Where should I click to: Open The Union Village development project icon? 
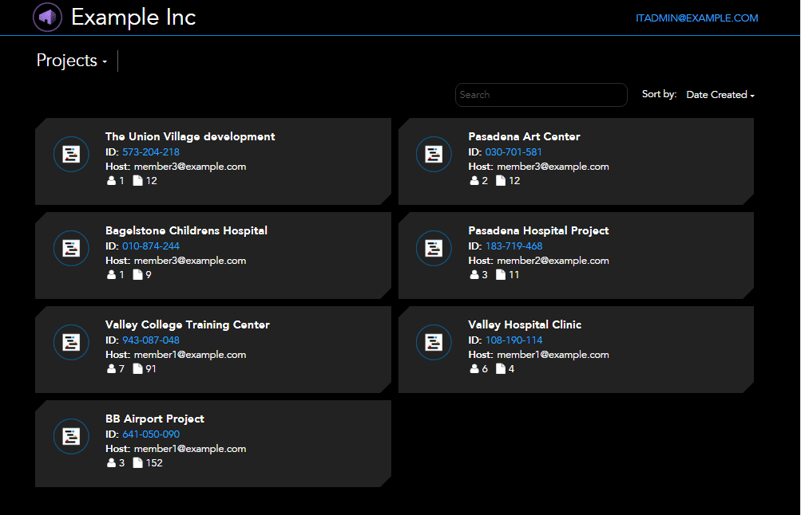[71, 154]
